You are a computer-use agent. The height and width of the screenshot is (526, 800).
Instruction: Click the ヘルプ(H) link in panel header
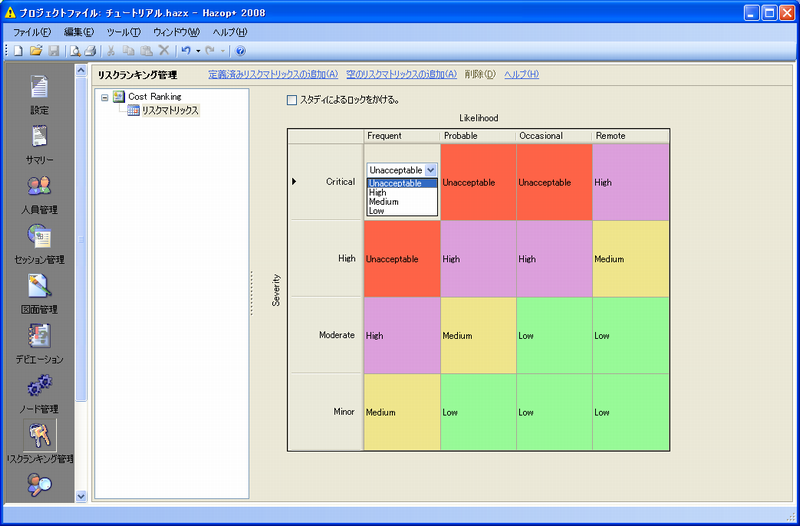521,74
